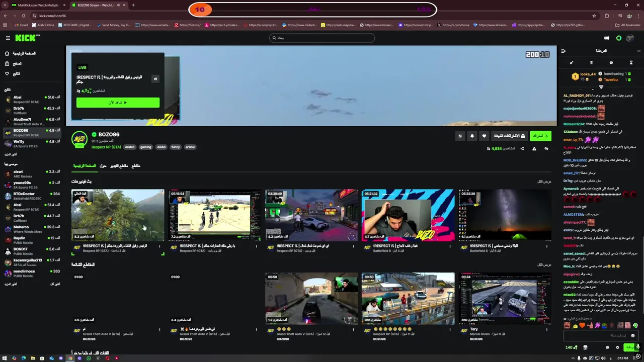The image size is (644, 362).
Task: Click the crossed-eye hide icon near viewer count
Action: coord(546,149)
